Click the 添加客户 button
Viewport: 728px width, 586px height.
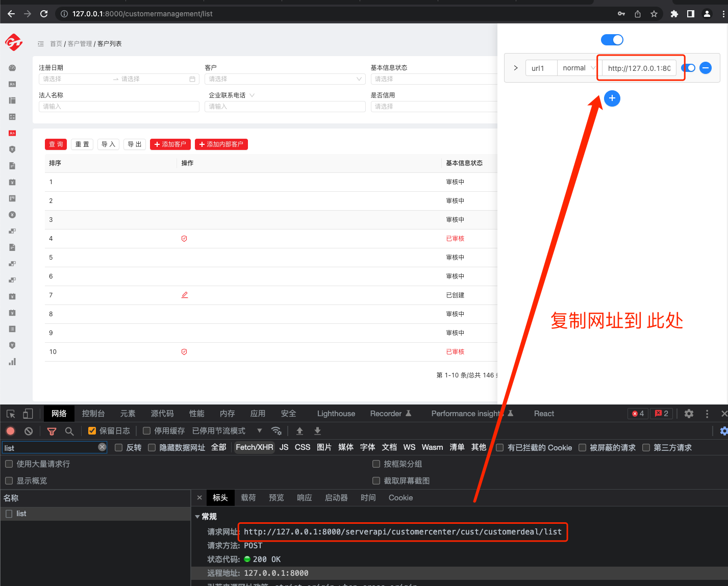point(170,144)
